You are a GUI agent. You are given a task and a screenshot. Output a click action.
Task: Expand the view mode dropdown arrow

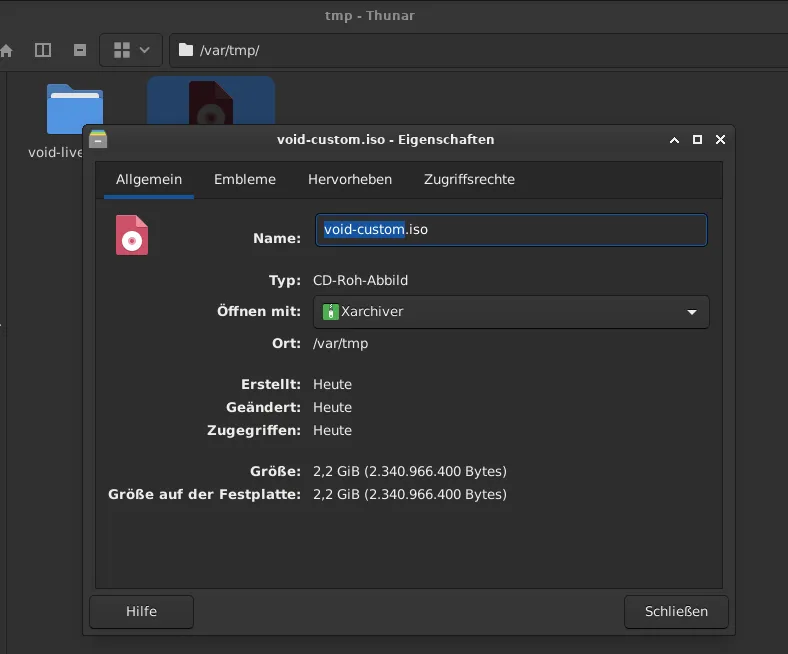(145, 50)
